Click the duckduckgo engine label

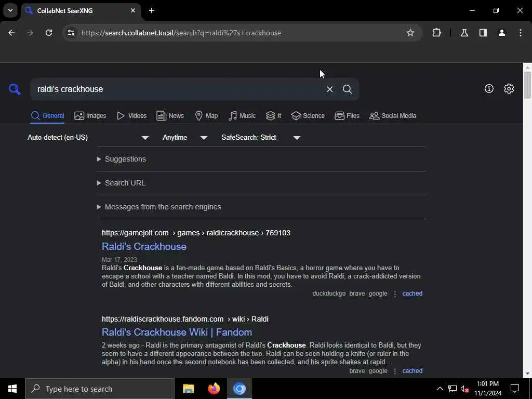[x=329, y=294]
